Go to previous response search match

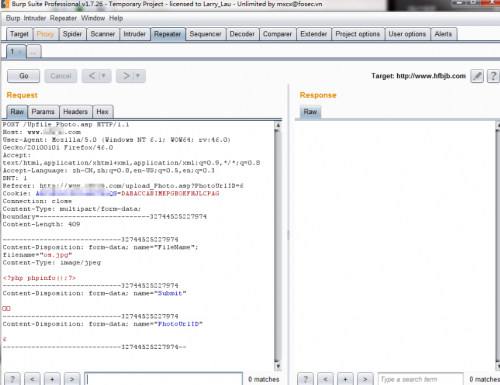point(325,379)
